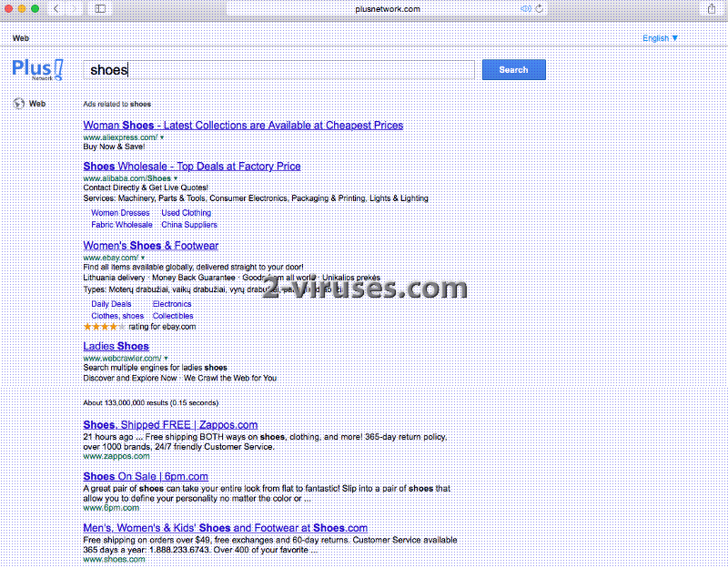
Task: Open the sidebar panel icon in toolbar
Action: point(98,8)
